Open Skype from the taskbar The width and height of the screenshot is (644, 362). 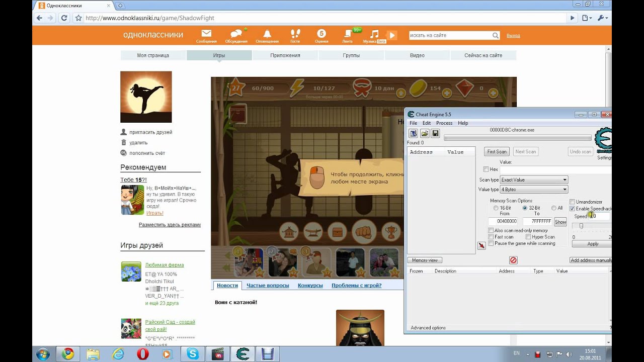193,354
